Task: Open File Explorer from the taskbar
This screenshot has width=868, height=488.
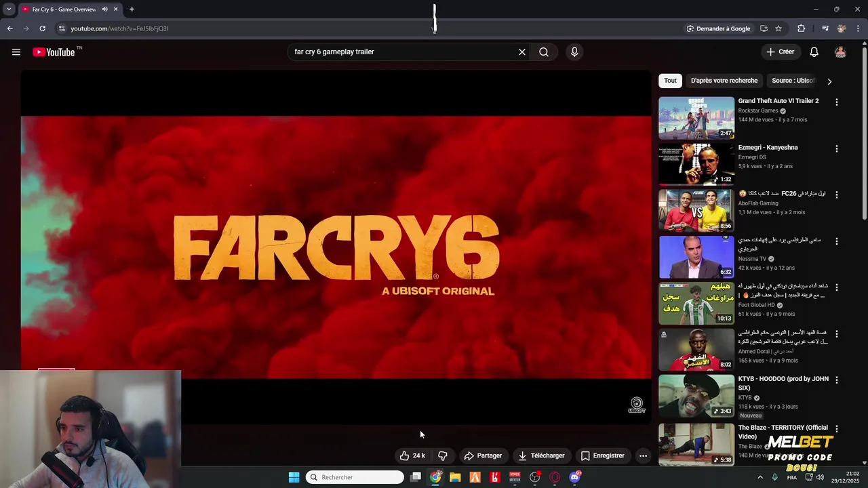Action: [455, 477]
